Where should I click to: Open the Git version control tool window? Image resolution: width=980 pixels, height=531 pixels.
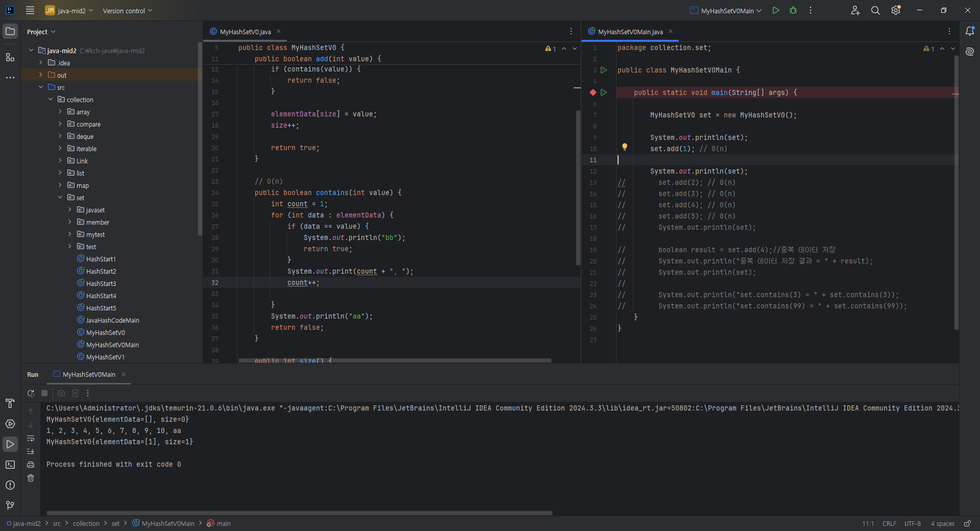pyautogui.click(x=10, y=505)
